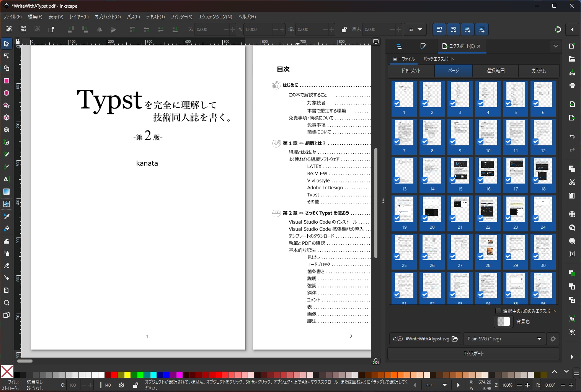Open the page selector dropdown 1.1
Viewport: 581px width, 392px height.
point(436,385)
